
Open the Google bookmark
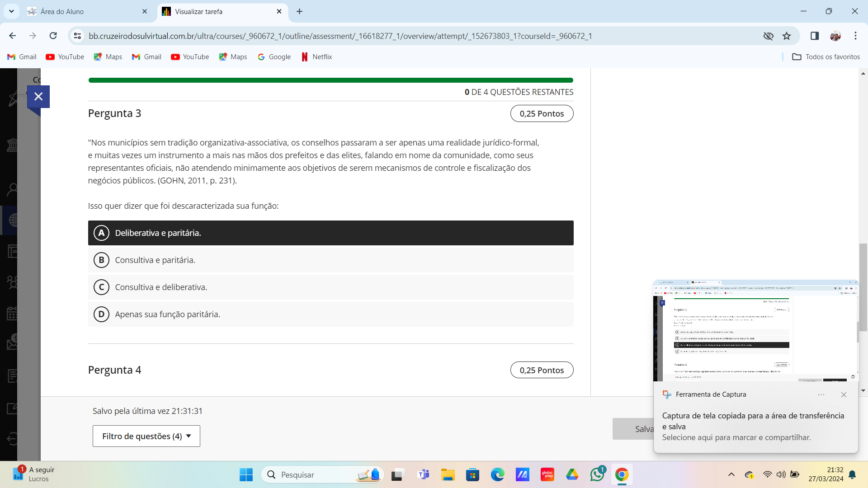point(274,56)
